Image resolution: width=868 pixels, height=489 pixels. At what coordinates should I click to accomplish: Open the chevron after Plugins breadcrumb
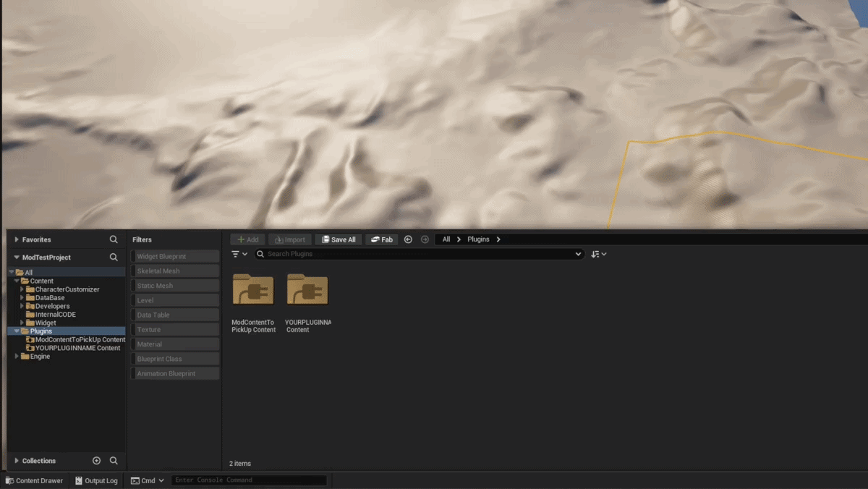pyautogui.click(x=498, y=239)
